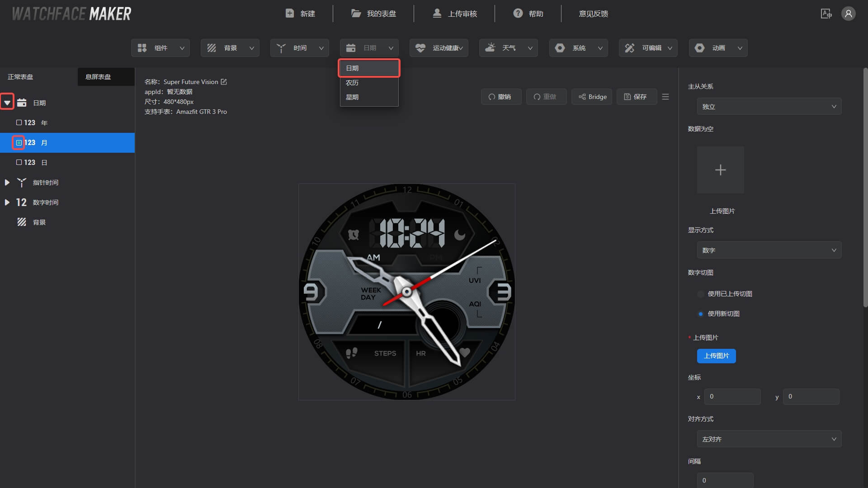
Task: Open the 显示方式 数字 dropdown
Action: (769, 250)
